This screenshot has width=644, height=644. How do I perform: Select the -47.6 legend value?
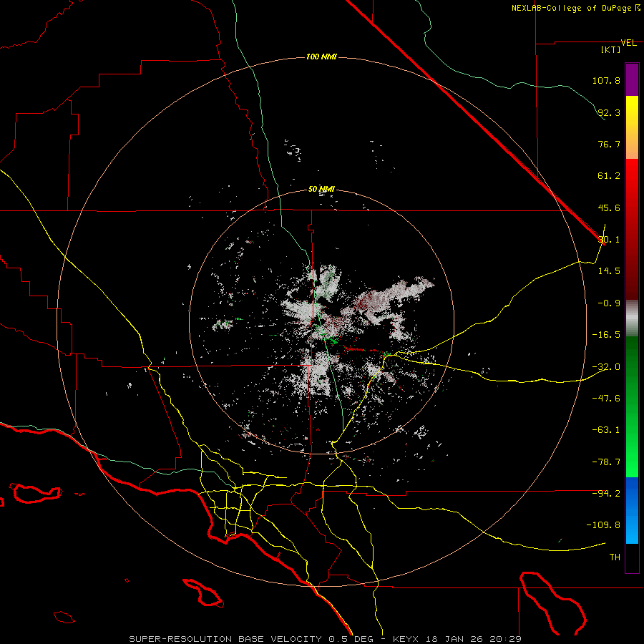(606, 399)
